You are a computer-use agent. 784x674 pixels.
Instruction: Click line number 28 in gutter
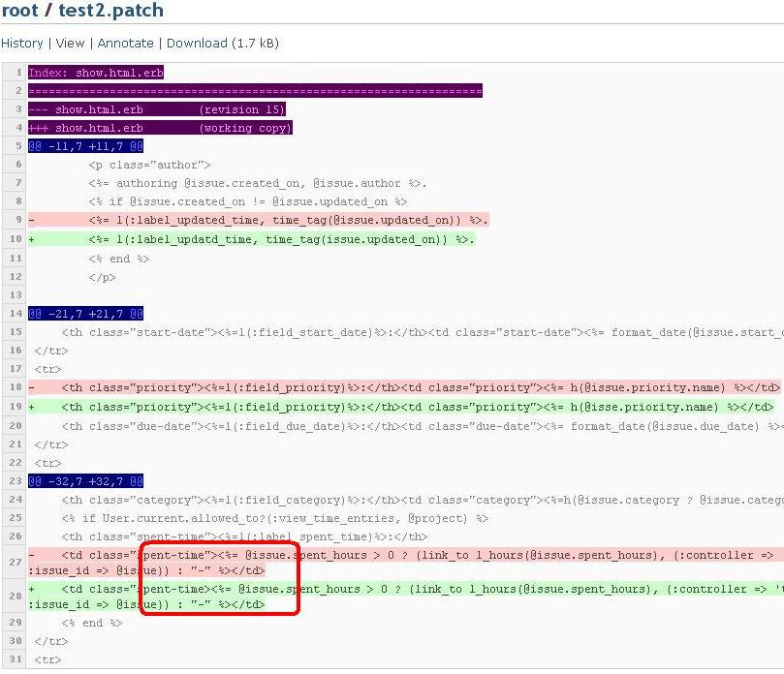pyautogui.click(x=16, y=597)
